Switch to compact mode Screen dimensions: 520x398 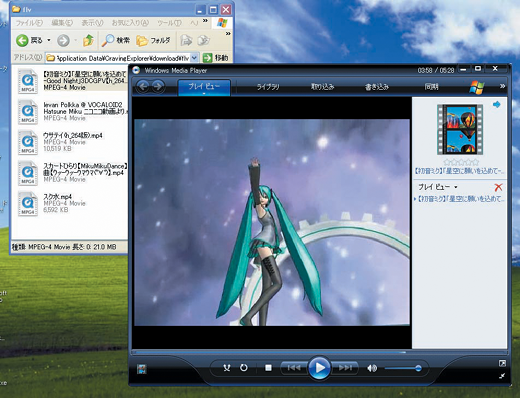(x=502, y=376)
